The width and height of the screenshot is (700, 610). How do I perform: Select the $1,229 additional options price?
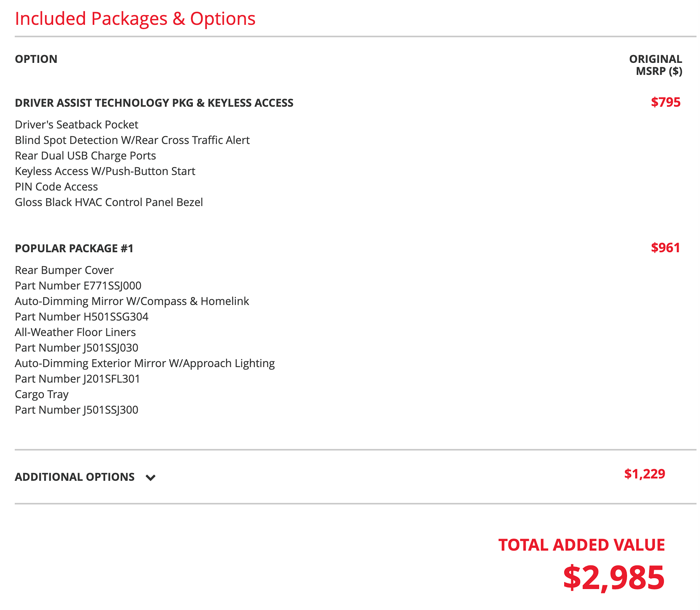point(645,474)
